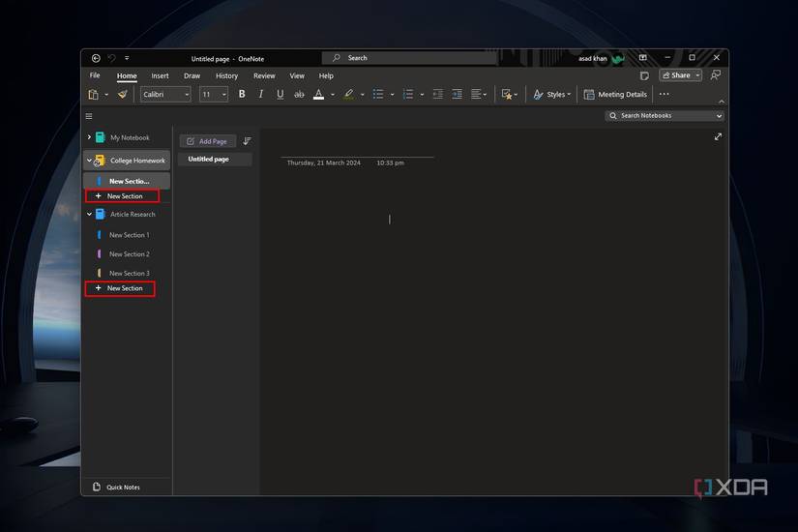798x532 pixels.
Task: Switch to the Insert tab
Action: click(160, 75)
